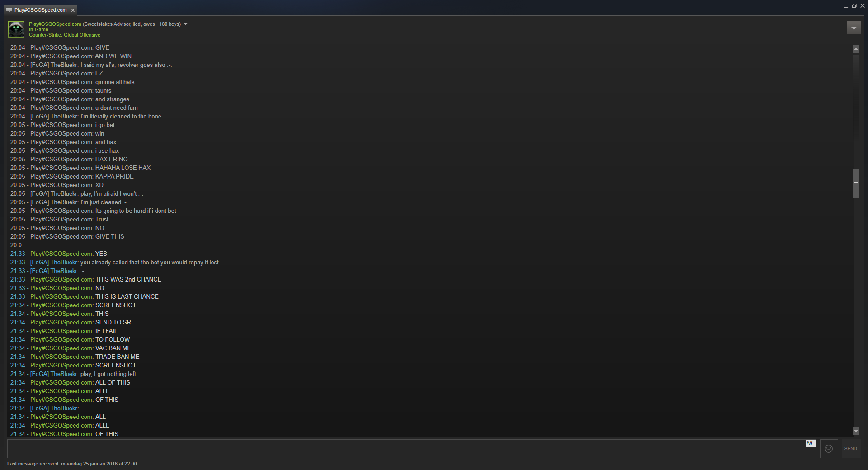Screen dimensions: 868x470
Task: Click the Counter-Strike: Global Offensive game text
Action: pyautogui.click(x=65, y=35)
